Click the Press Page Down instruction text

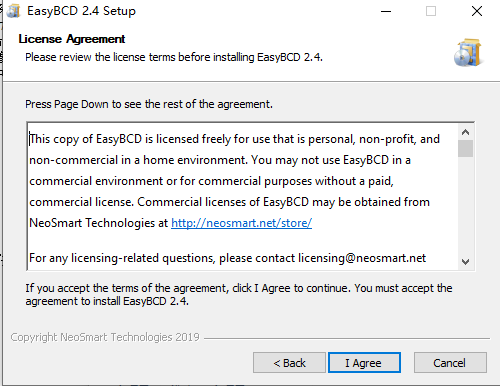tap(149, 104)
